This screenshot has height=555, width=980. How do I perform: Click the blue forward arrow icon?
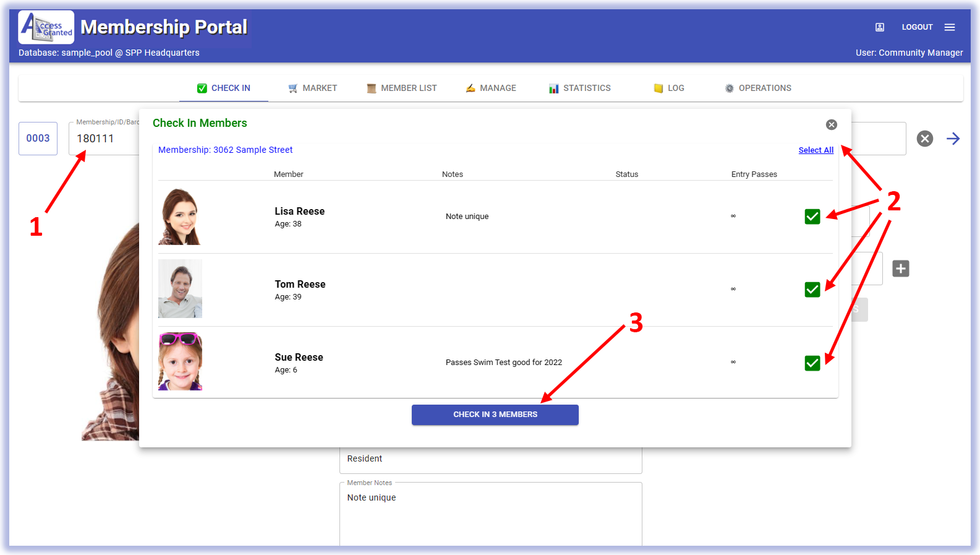click(953, 139)
